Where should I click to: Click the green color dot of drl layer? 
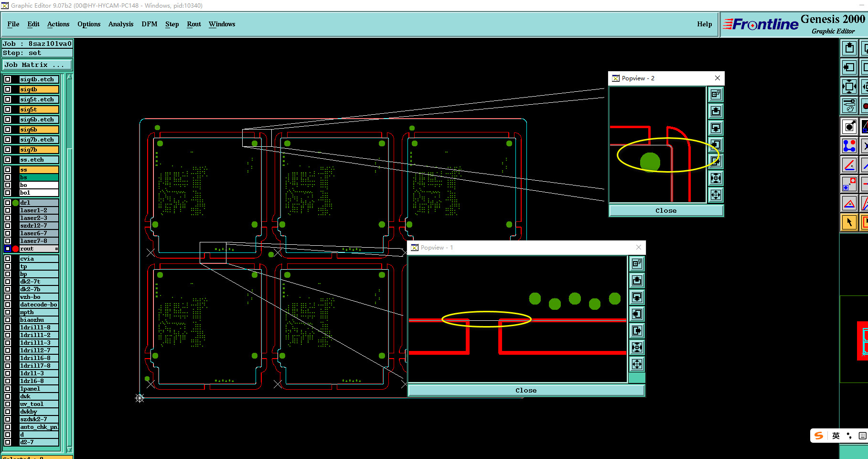point(15,203)
